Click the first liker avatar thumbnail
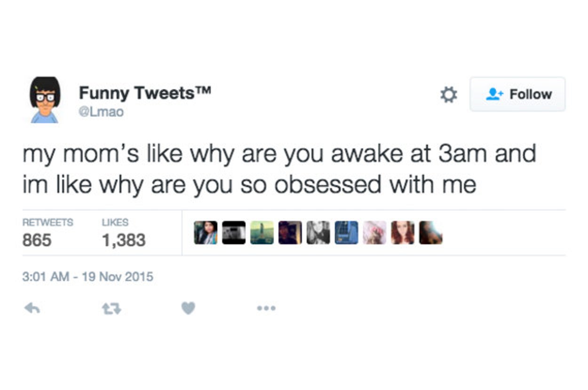Screen dimensions: 588x390 206,233
